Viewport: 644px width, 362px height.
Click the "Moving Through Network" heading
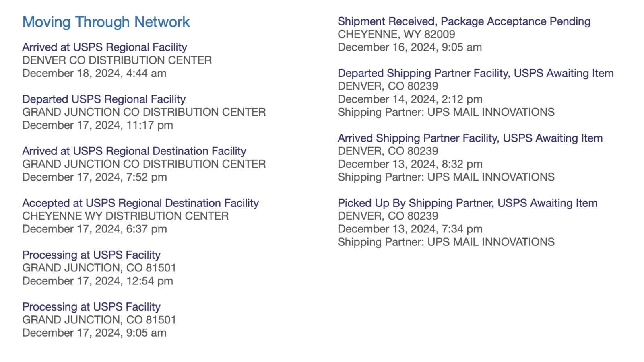tap(106, 22)
